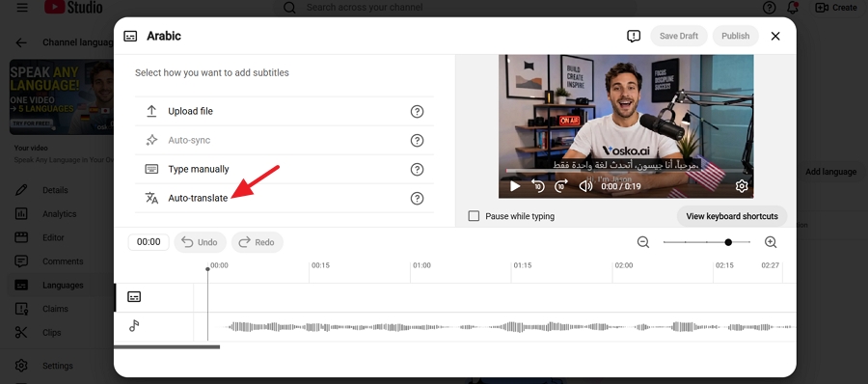Skip the preview forward 10 seconds

pos(560,186)
